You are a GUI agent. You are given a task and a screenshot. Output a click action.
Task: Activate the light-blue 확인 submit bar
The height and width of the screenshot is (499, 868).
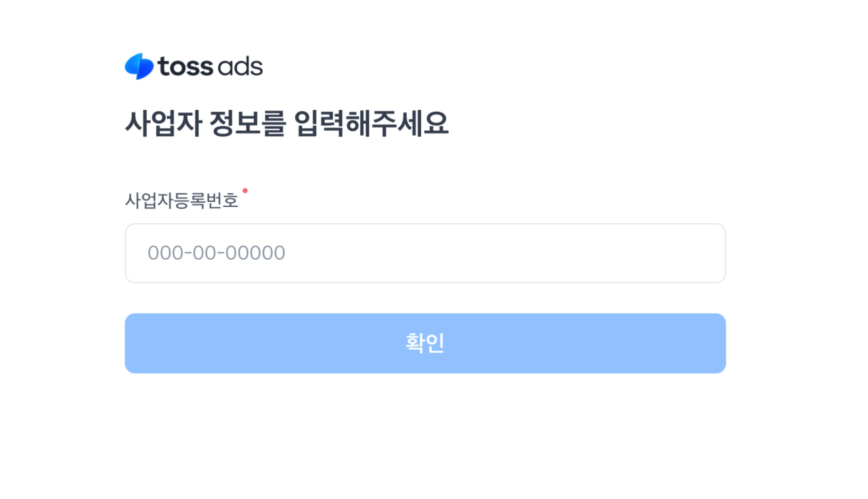(425, 343)
